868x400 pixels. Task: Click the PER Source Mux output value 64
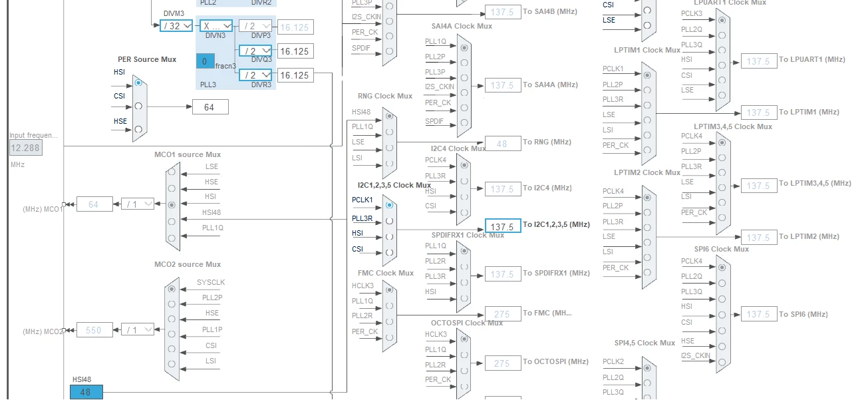coord(210,106)
